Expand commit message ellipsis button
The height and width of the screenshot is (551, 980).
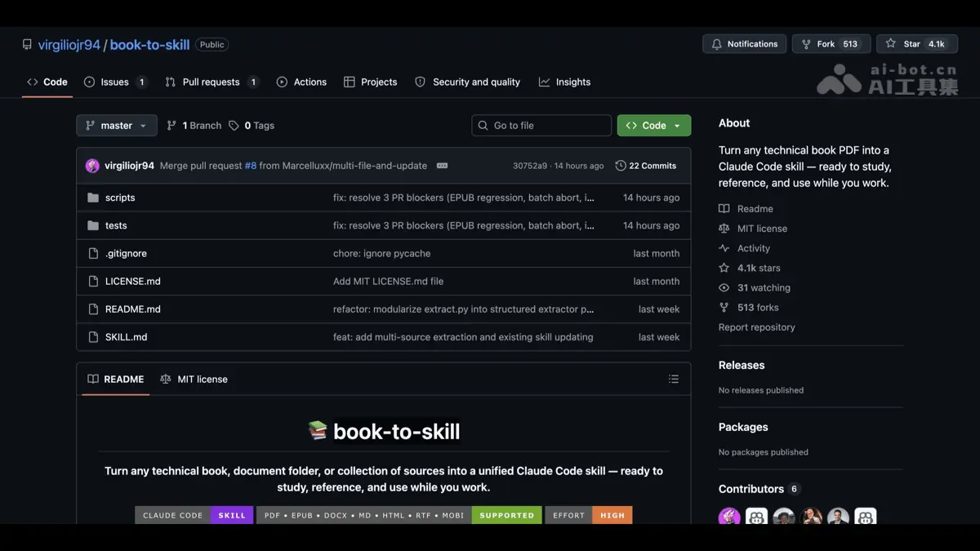(x=442, y=166)
